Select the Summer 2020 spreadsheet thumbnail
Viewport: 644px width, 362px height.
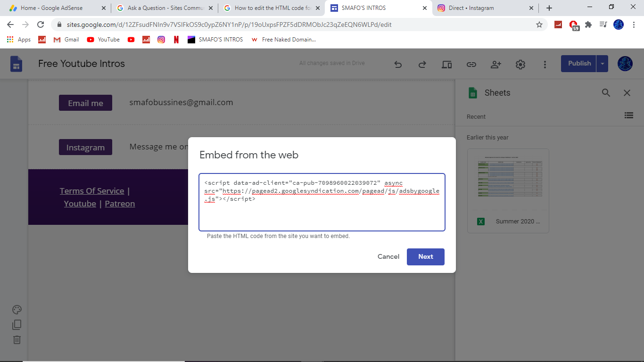coord(508,191)
